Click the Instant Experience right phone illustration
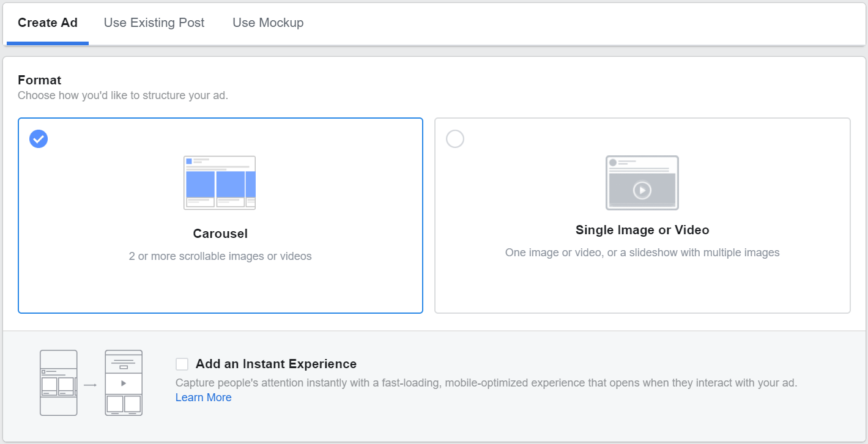 tap(124, 383)
